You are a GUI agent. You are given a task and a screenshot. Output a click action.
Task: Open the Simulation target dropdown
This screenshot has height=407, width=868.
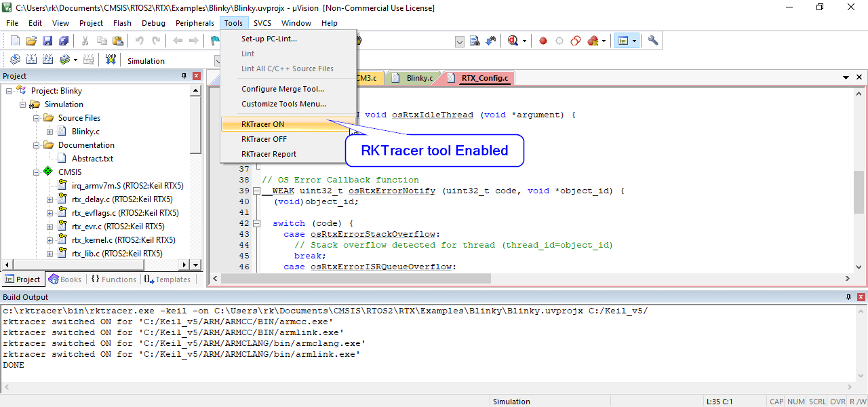tap(218, 60)
